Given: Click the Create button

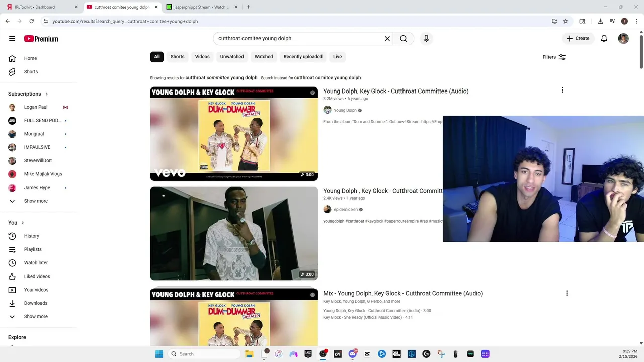Looking at the screenshot, I should (x=578, y=39).
